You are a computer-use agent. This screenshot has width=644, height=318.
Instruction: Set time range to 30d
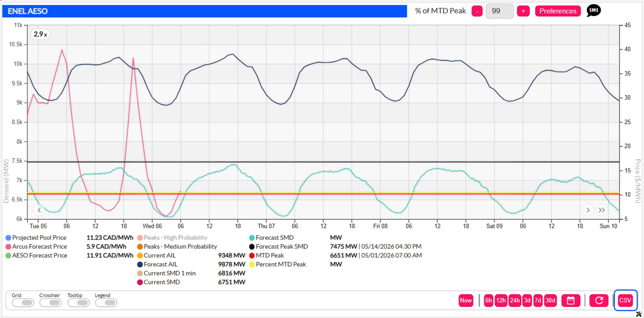[x=550, y=300]
